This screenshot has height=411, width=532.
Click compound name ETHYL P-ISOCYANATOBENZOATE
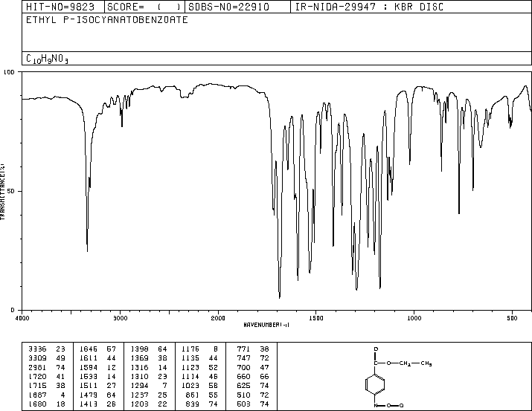coord(107,20)
